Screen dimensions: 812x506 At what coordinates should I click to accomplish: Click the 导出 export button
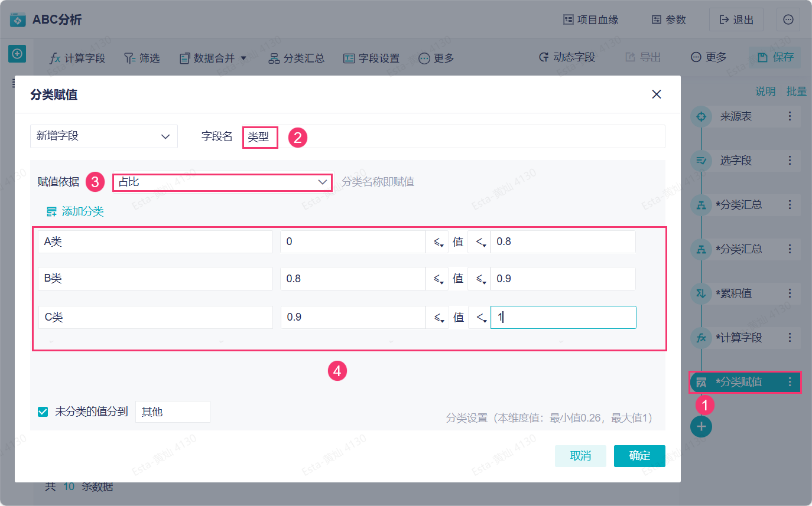point(642,57)
